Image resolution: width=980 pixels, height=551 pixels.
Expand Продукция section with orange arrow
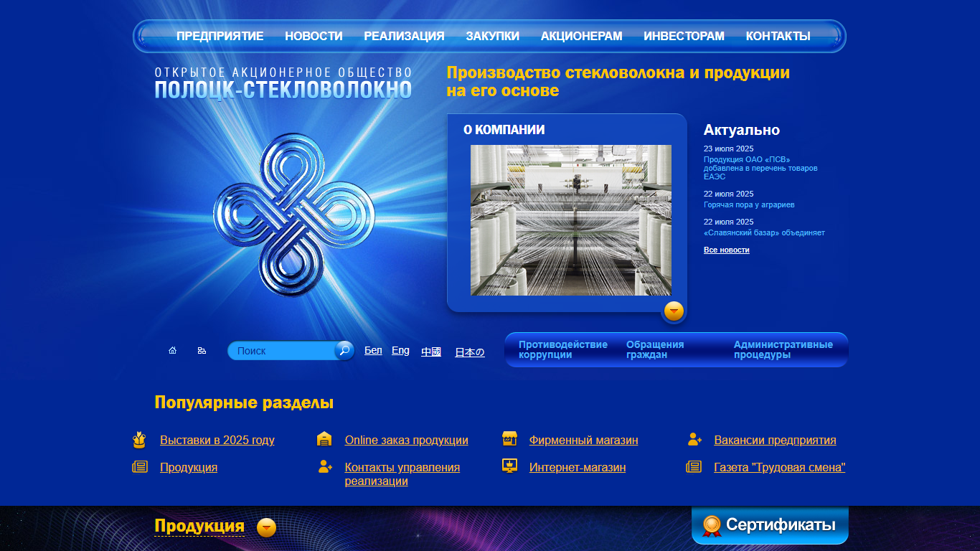pos(266,528)
